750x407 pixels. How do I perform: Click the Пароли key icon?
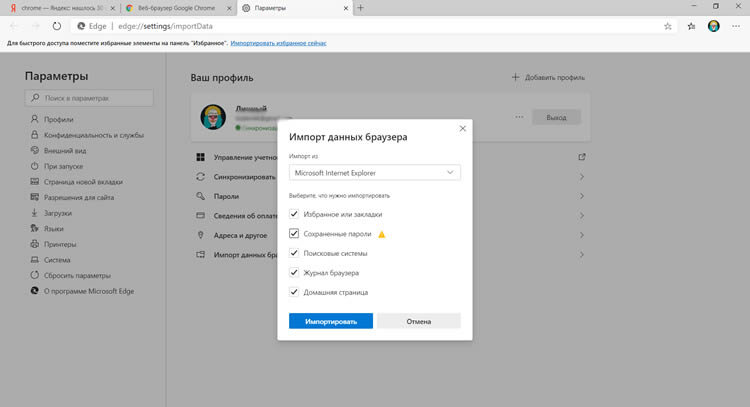(200, 196)
